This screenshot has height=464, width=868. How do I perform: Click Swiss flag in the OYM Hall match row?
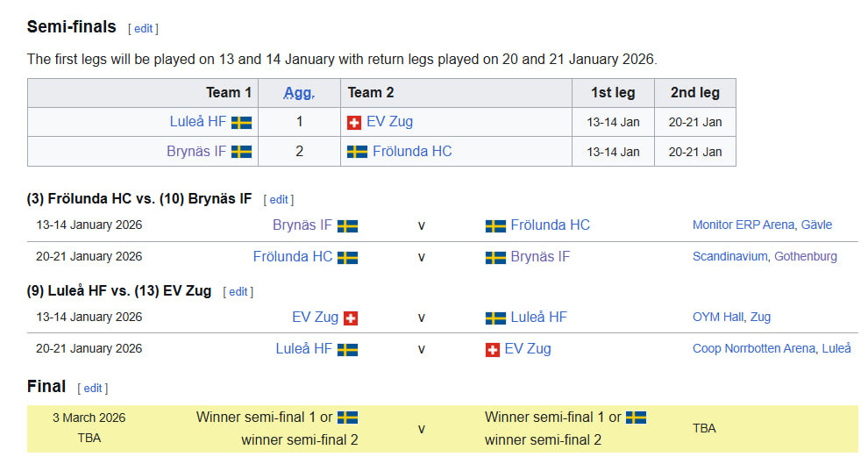coord(351,318)
